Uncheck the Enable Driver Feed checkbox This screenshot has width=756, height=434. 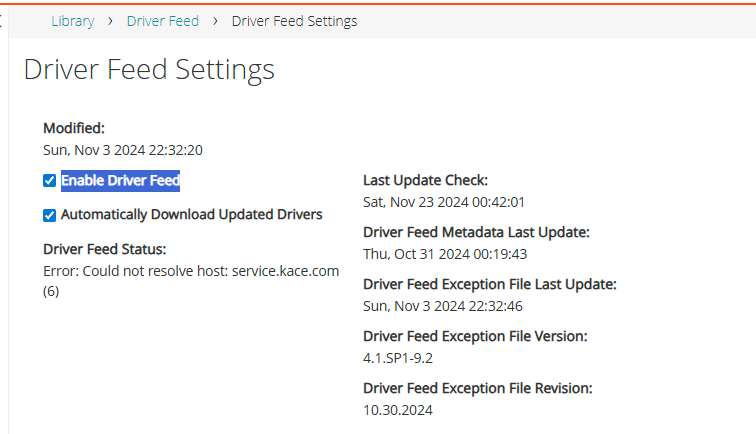tap(50, 181)
